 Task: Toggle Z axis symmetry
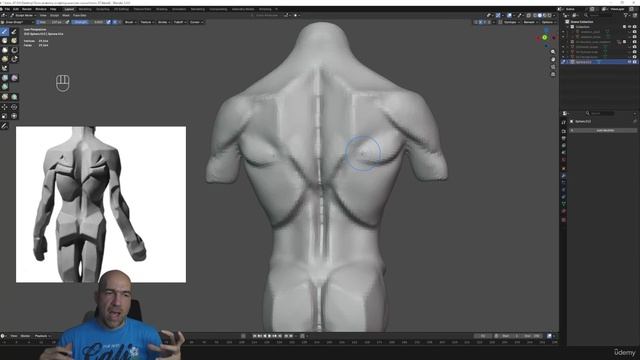click(489, 22)
